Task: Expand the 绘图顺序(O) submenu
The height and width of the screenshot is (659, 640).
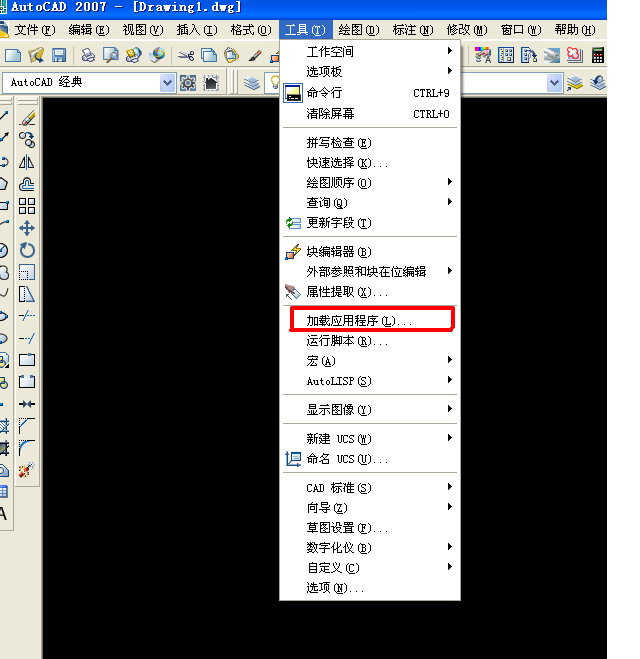Action: click(x=370, y=182)
